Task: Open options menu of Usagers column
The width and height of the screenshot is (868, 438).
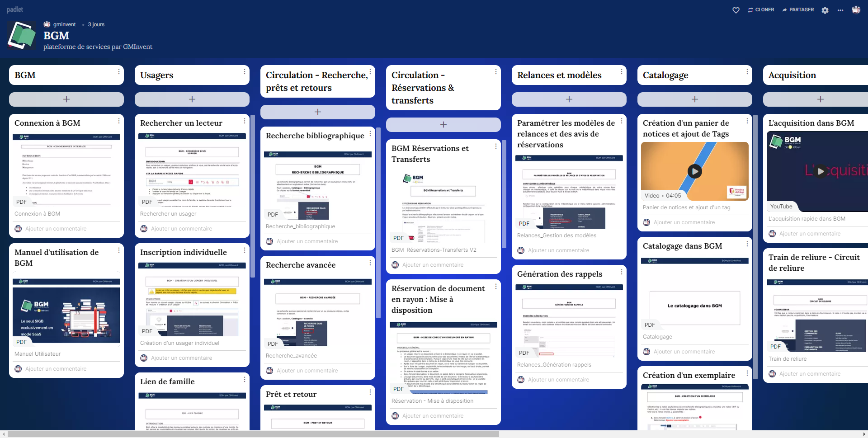Action: coord(245,72)
